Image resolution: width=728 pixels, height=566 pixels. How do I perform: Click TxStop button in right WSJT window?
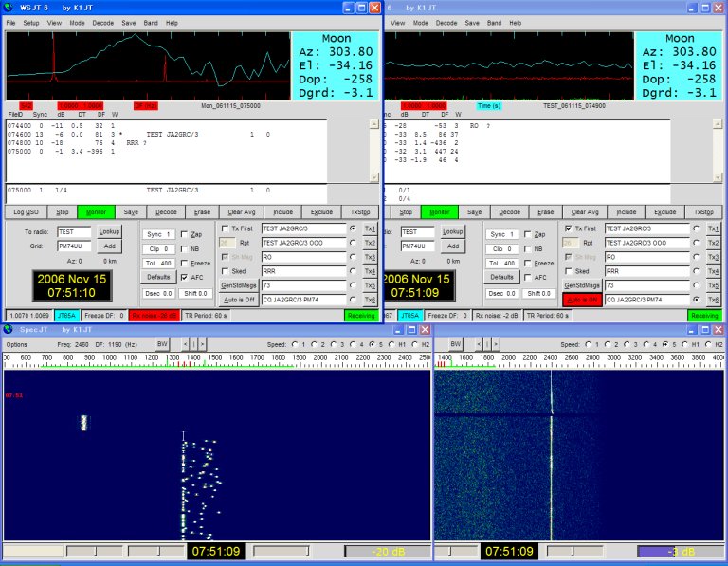point(703,212)
